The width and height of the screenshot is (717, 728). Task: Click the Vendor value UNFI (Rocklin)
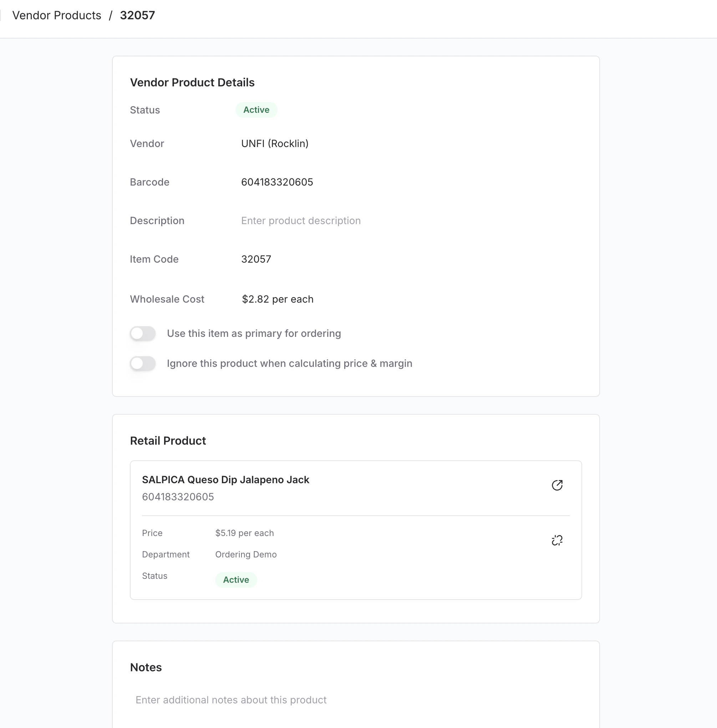(275, 143)
